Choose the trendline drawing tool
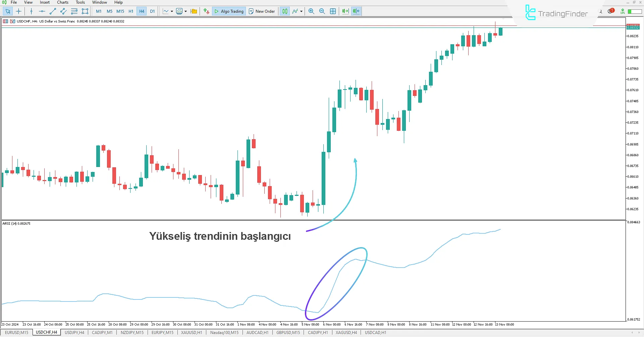Screen dimensions: 644x337 pos(53,11)
